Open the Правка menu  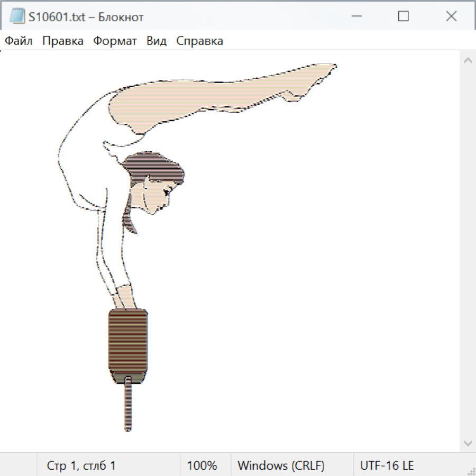click(62, 41)
